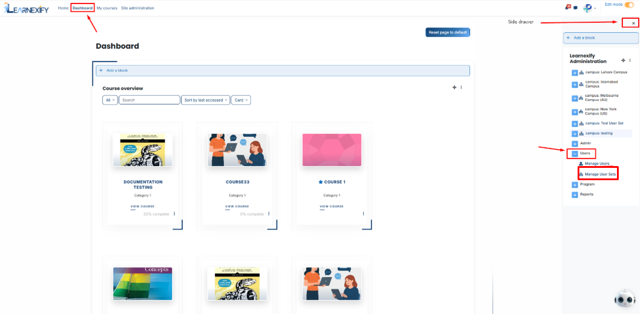Expand campus: testing node
Viewport: 644px width, 314px height.
[x=575, y=134]
